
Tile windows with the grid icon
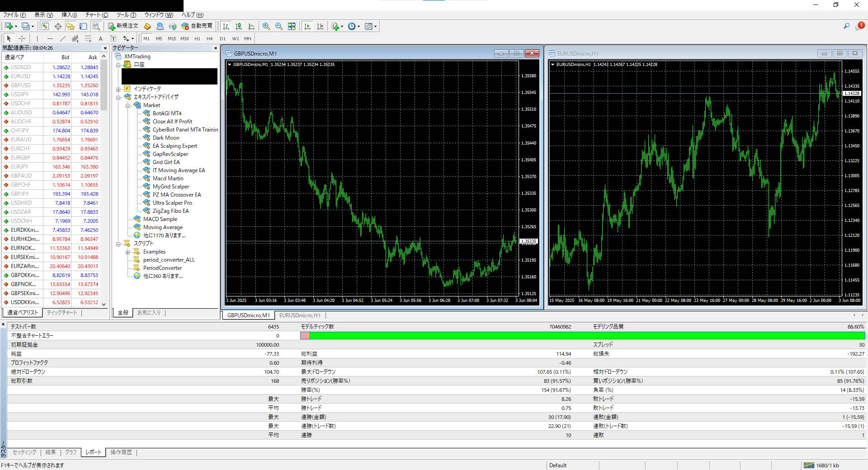point(292,26)
